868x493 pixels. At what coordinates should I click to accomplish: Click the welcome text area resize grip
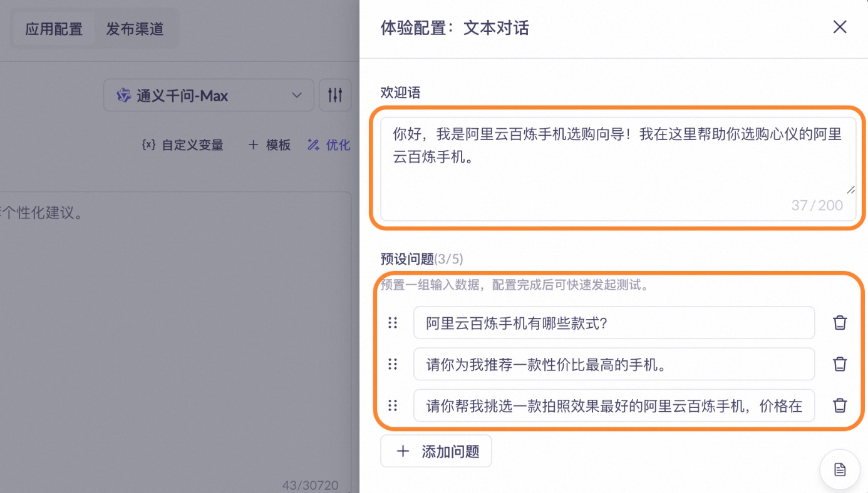(x=850, y=190)
